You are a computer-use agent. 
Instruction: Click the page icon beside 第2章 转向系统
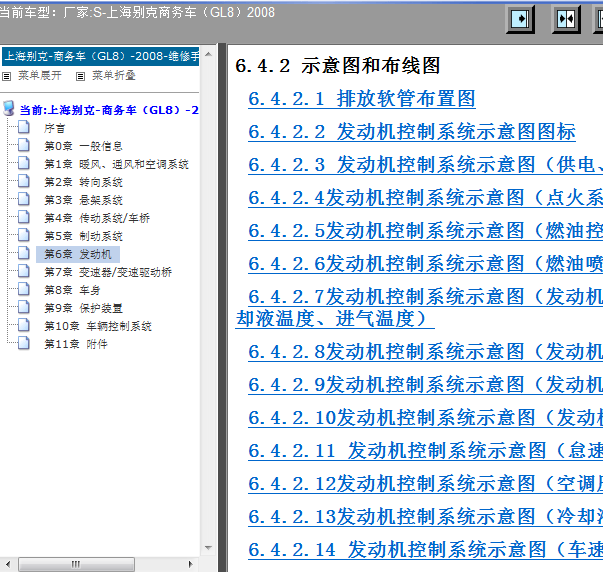pyautogui.click(x=24, y=181)
